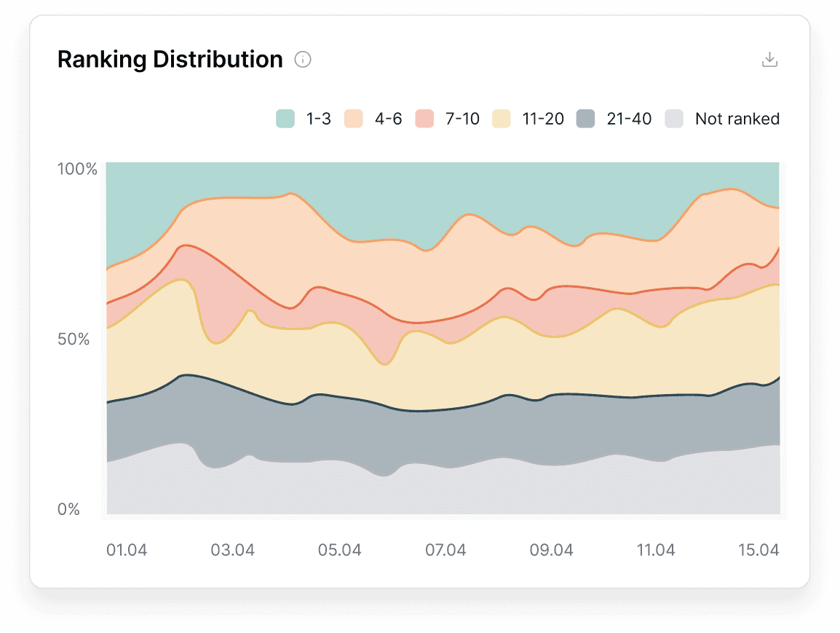Select the teal 1-3 legend swatch

pyautogui.click(x=285, y=118)
